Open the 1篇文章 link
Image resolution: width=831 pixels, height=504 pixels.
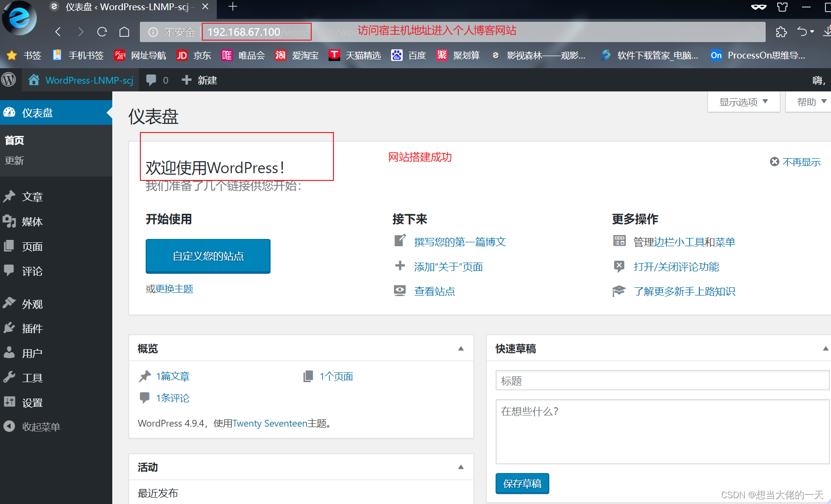(173, 376)
